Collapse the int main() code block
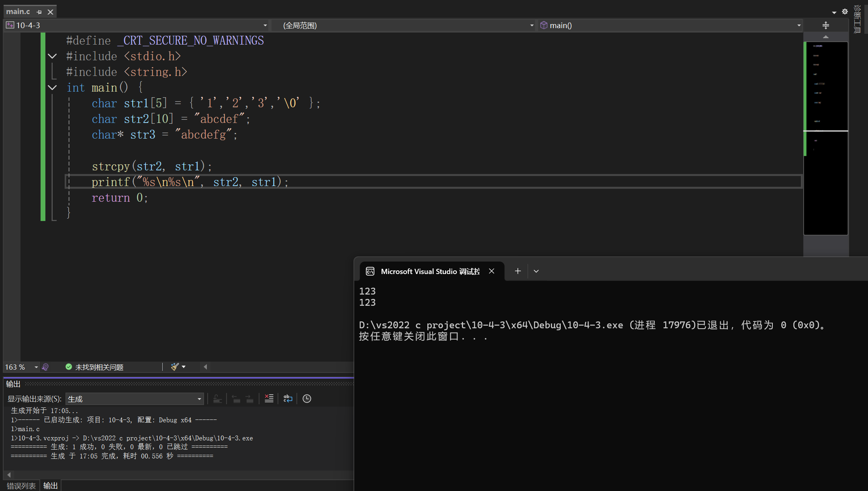The image size is (868, 491). tap(52, 87)
